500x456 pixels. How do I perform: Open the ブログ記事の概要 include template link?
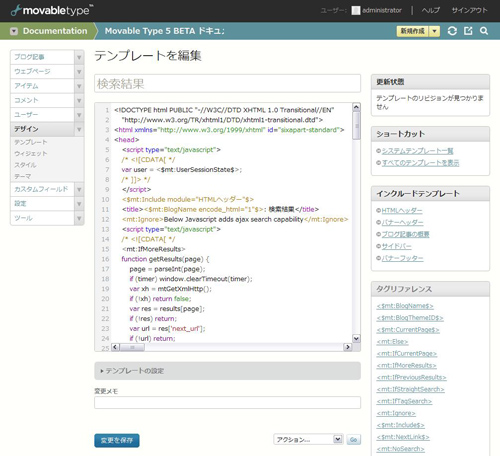pyautogui.click(x=405, y=234)
